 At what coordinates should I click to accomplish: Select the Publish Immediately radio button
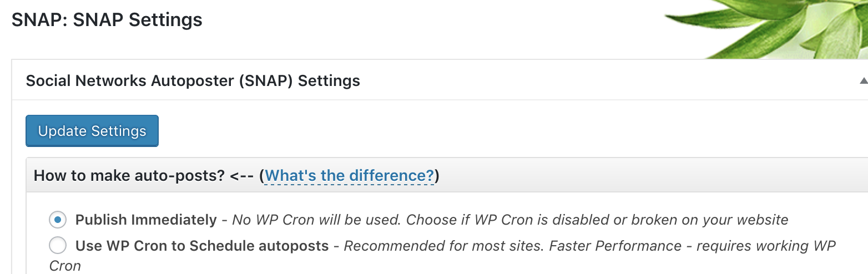[x=58, y=220]
